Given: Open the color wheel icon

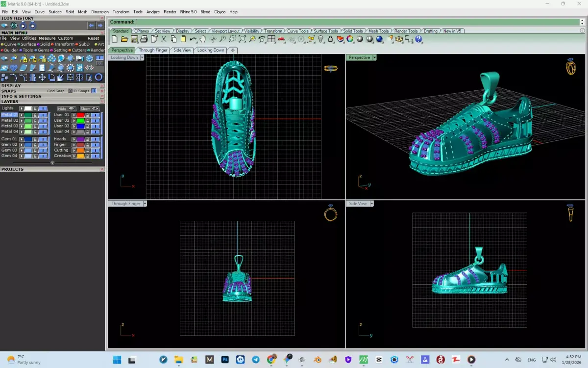Looking at the screenshot, I should coord(349,39).
